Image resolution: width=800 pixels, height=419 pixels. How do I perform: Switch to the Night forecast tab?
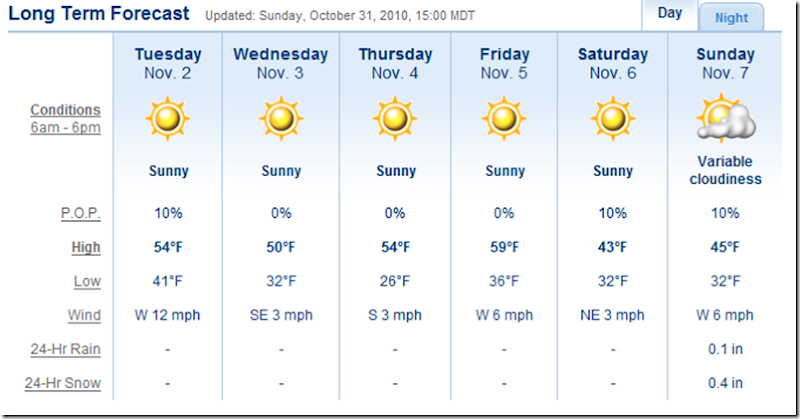point(731,18)
